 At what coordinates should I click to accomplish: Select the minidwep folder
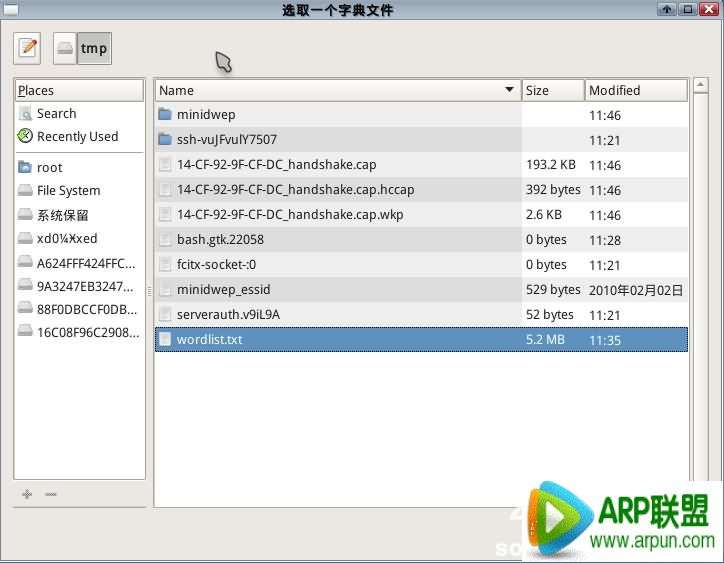(421, 115)
